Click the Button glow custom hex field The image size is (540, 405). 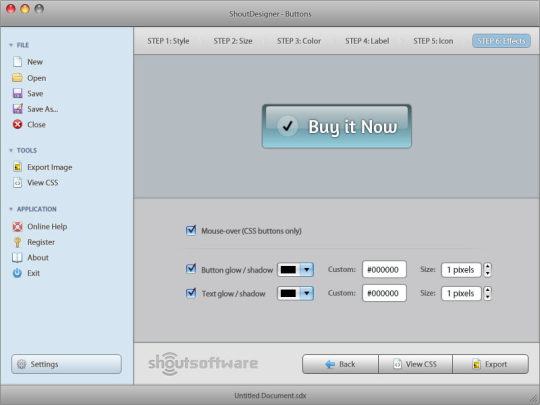pyautogui.click(x=384, y=269)
